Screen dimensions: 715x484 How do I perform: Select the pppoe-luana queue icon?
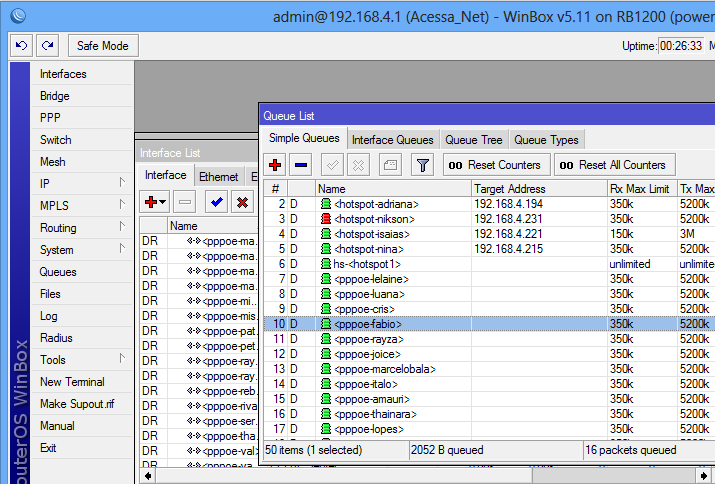(326, 294)
